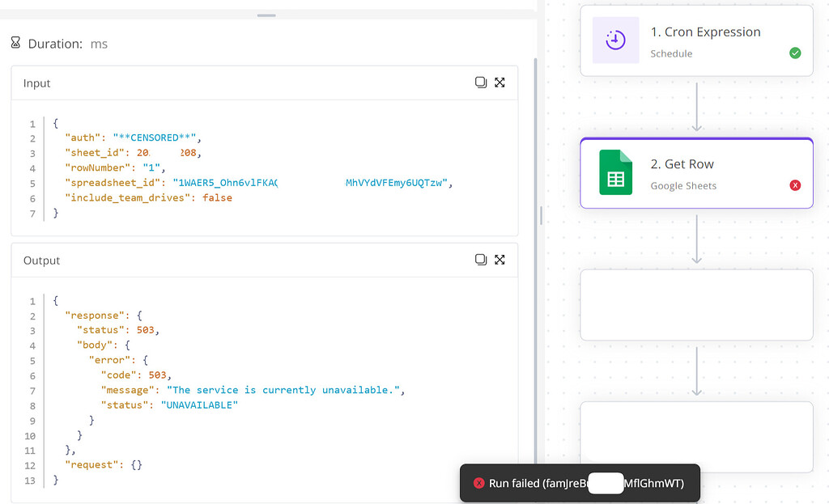The height and width of the screenshot is (504, 829).
Task: Copy the Output JSON to clipboard
Action: (481, 260)
